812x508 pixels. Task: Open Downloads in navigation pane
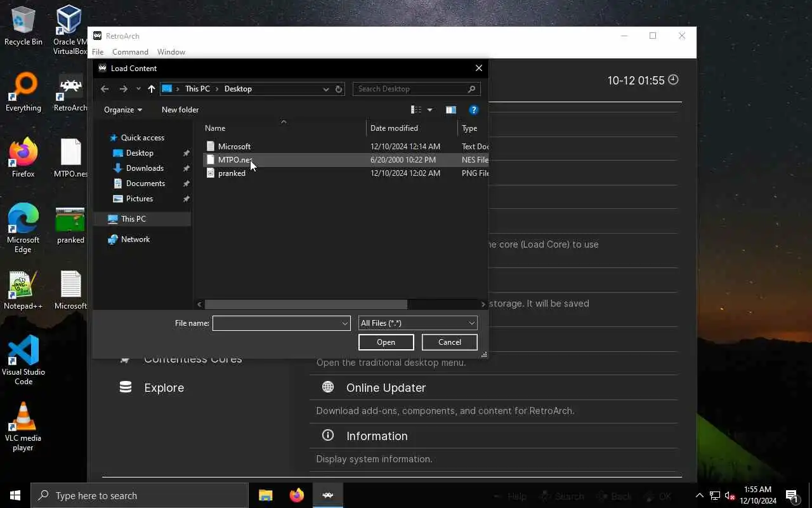click(x=145, y=168)
